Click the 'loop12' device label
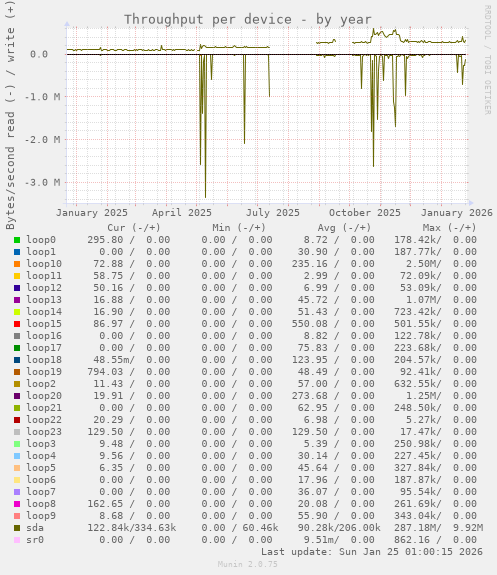The height and width of the screenshot is (575, 497). point(44,288)
